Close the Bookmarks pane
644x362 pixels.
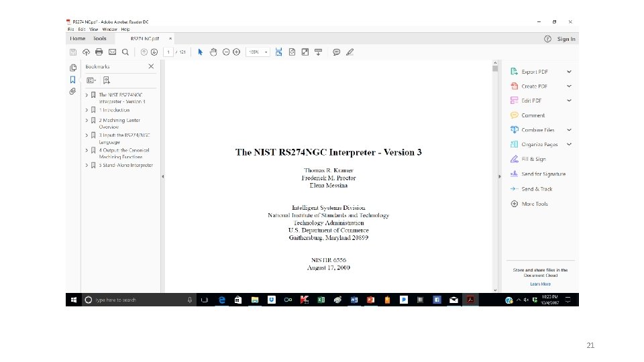pyautogui.click(x=151, y=66)
